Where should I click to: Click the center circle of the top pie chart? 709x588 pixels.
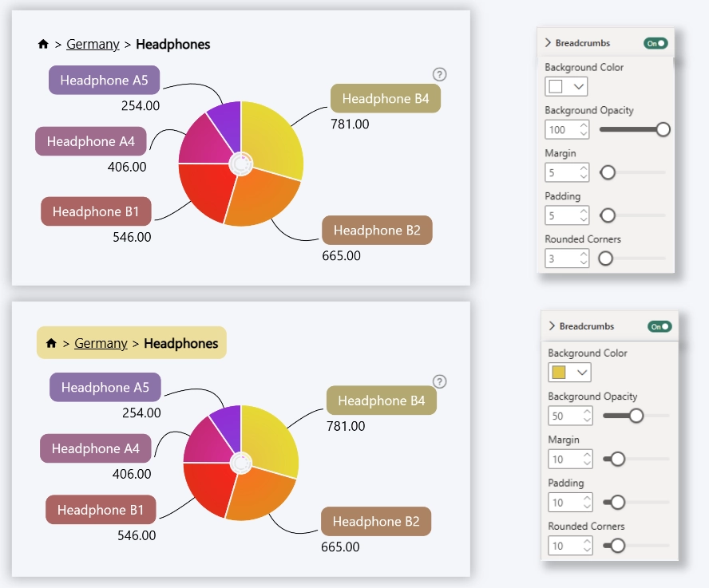[x=240, y=164]
